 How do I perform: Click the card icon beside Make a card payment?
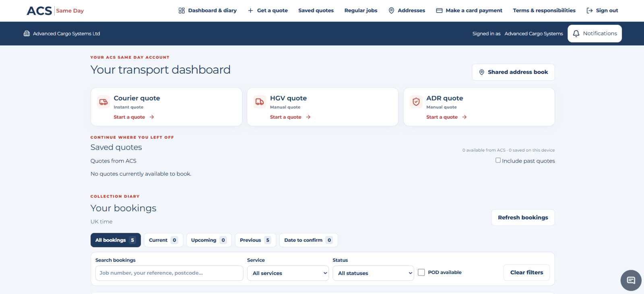coord(439,10)
